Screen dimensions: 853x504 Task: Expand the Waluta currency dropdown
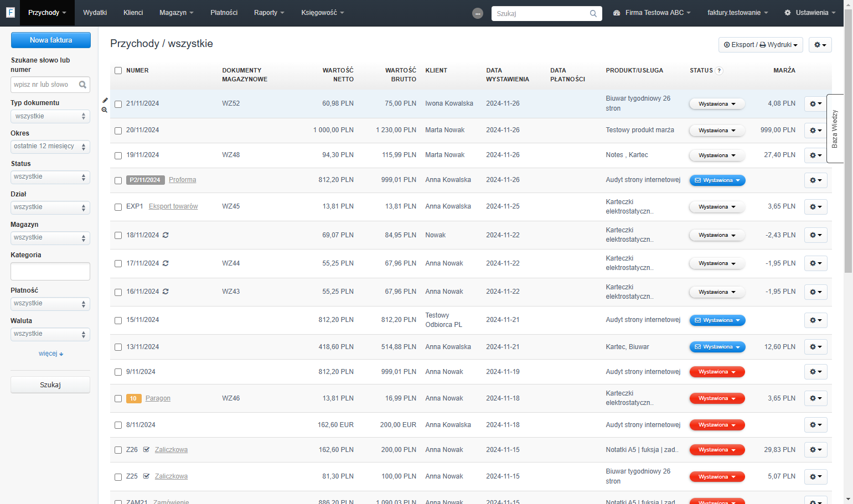[x=50, y=334]
